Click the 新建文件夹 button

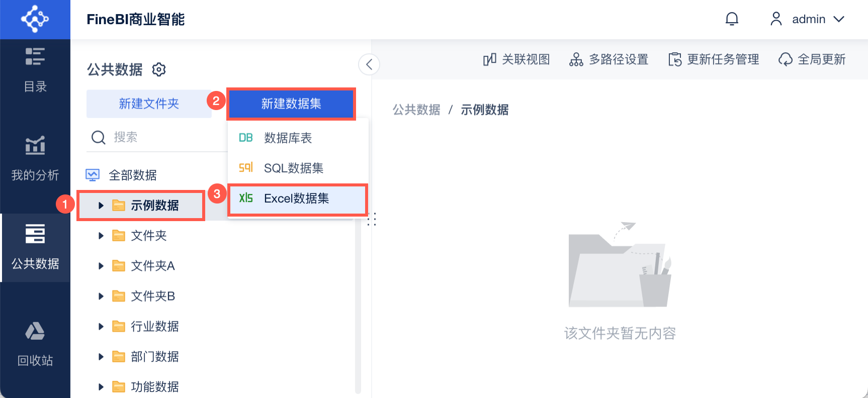click(x=149, y=104)
